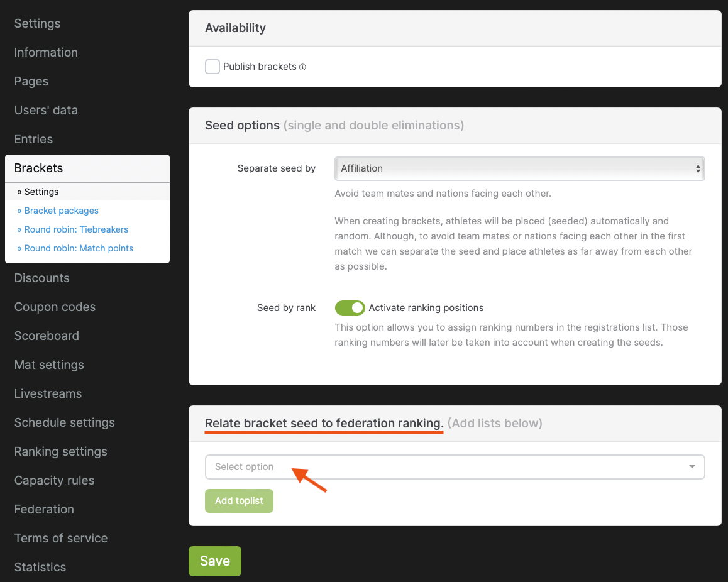Navigate to Mat settings
The image size is (728, 582).
(49, 365)
